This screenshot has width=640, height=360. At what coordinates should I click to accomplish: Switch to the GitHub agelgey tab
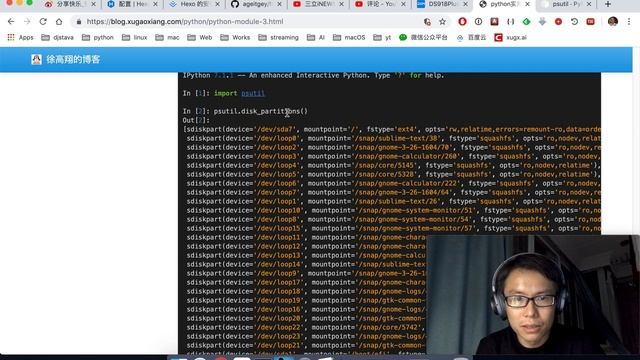[x=256, y=4]
